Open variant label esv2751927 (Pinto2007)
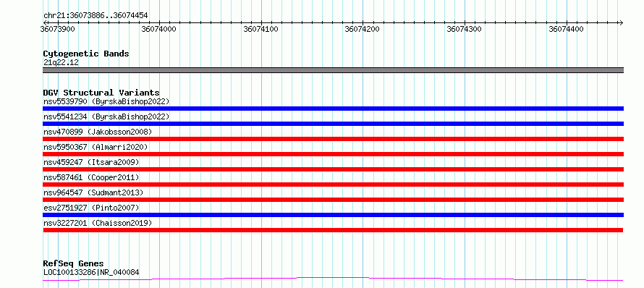The height and width of the screenshot is (288, 644). (x=91, y=208)
